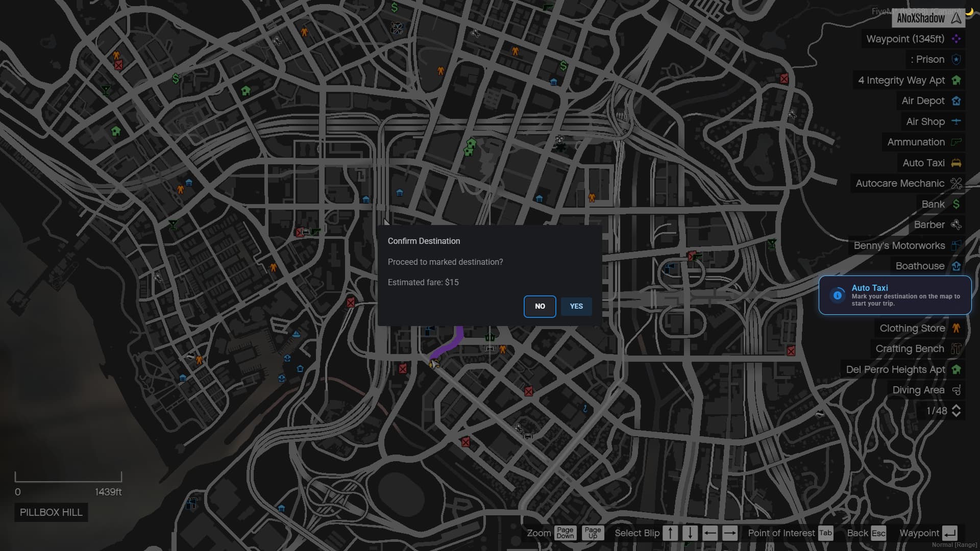Image resolution: width=980 pixels, height=551 pixels.
Task: Click the 4 Integrity Way Apt house icon
Action: (956, 80)
